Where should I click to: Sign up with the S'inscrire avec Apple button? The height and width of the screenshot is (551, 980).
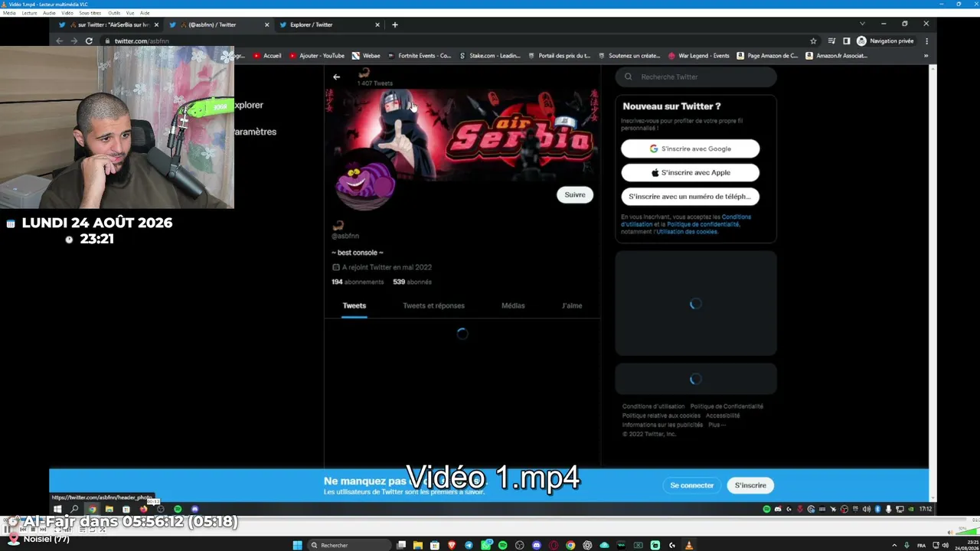click(x=690, y=172)
